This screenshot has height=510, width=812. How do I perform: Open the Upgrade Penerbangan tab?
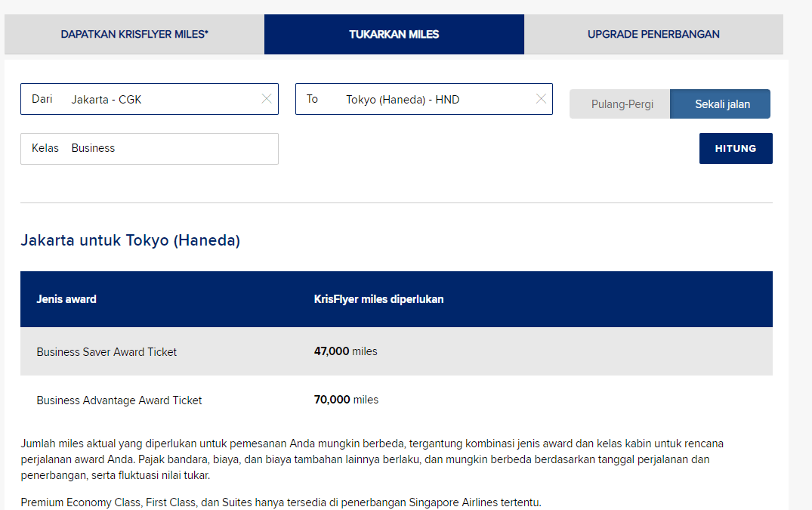(653, 34)
